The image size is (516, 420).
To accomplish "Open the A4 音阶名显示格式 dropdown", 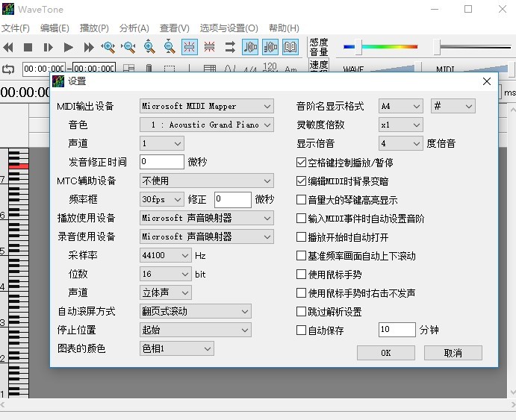I will click(401, 106).
